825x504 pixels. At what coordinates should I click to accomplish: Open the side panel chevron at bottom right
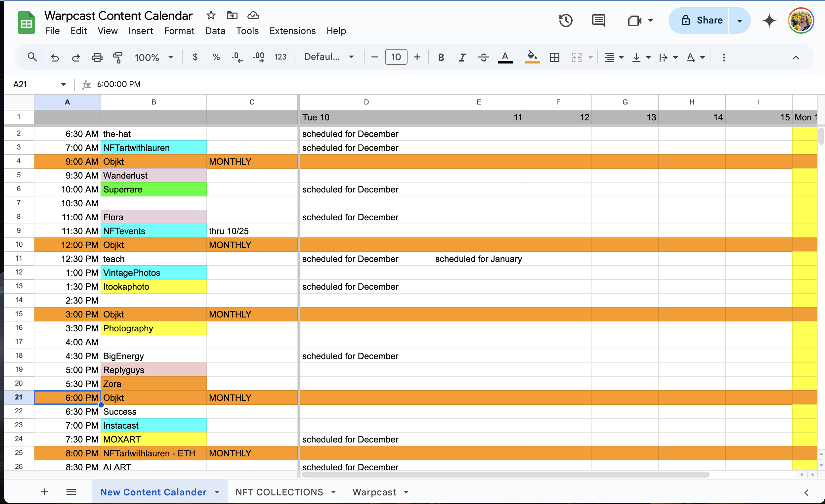point(806,492)
